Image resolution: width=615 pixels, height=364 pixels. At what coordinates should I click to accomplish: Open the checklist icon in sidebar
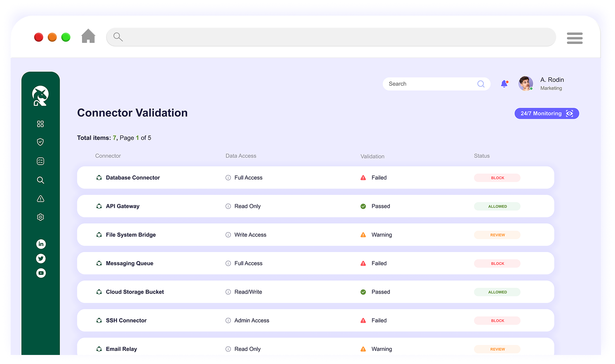(40, 161)
